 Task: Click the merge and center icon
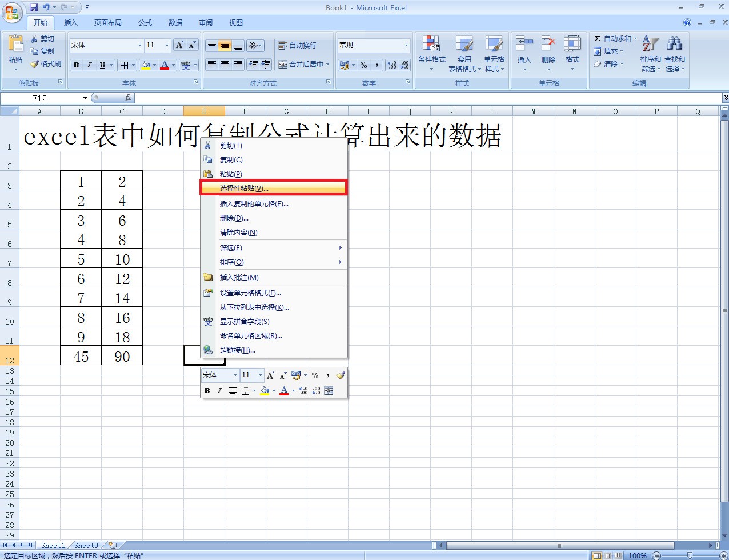[x=283, y=65]
